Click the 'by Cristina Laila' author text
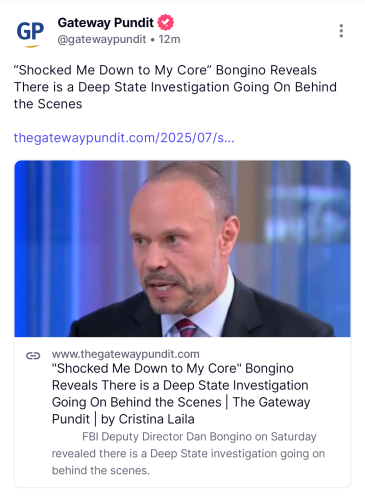The image size is (365, 500). point(148,419)
